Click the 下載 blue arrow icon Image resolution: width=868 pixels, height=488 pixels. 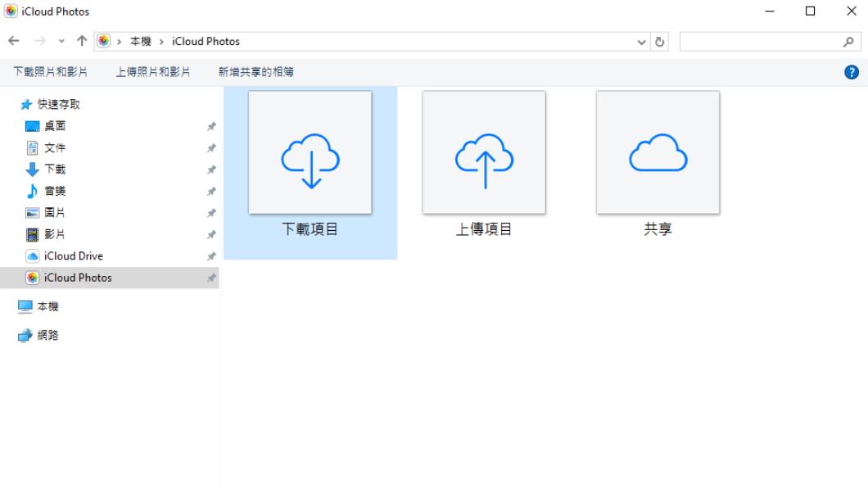32,169
